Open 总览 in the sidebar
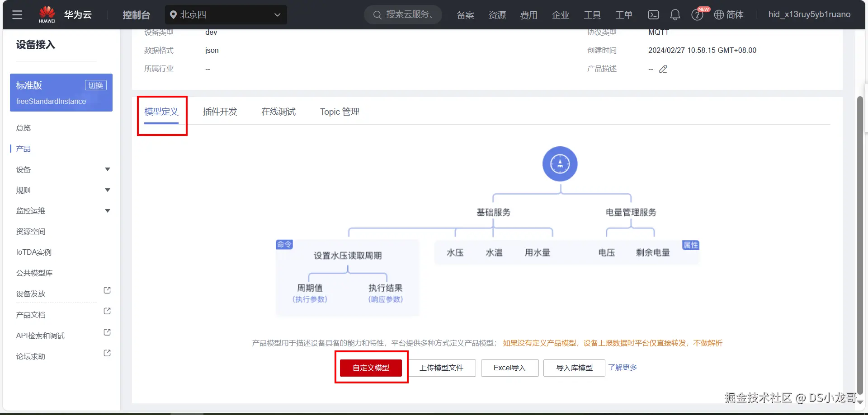868x415 pixels. 24,128
